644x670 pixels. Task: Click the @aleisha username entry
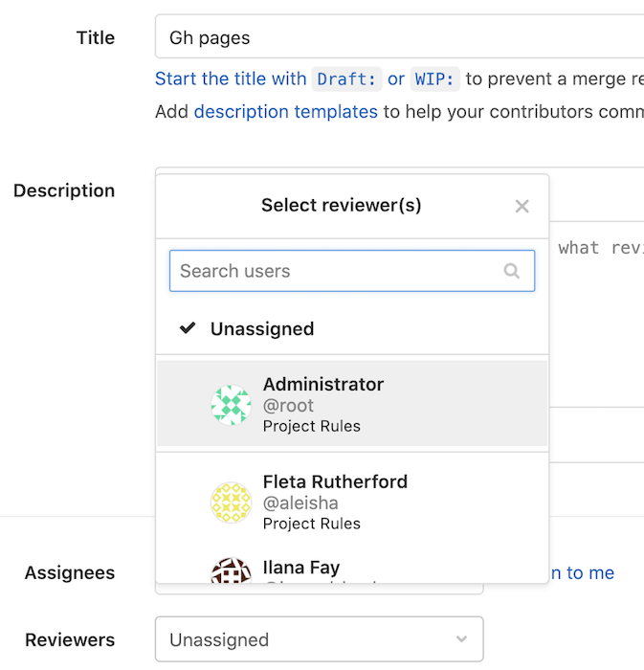pyautogui.click(x=300, y=503)
